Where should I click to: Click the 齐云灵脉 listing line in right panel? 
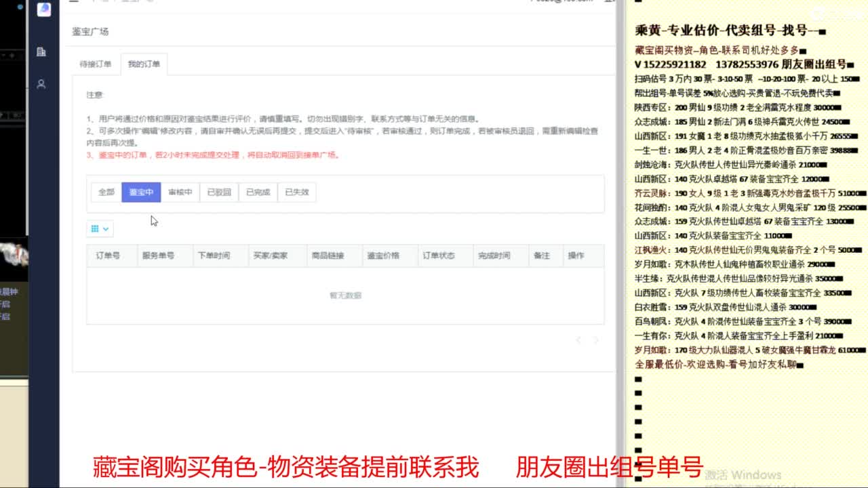click(x=751, y=192)
